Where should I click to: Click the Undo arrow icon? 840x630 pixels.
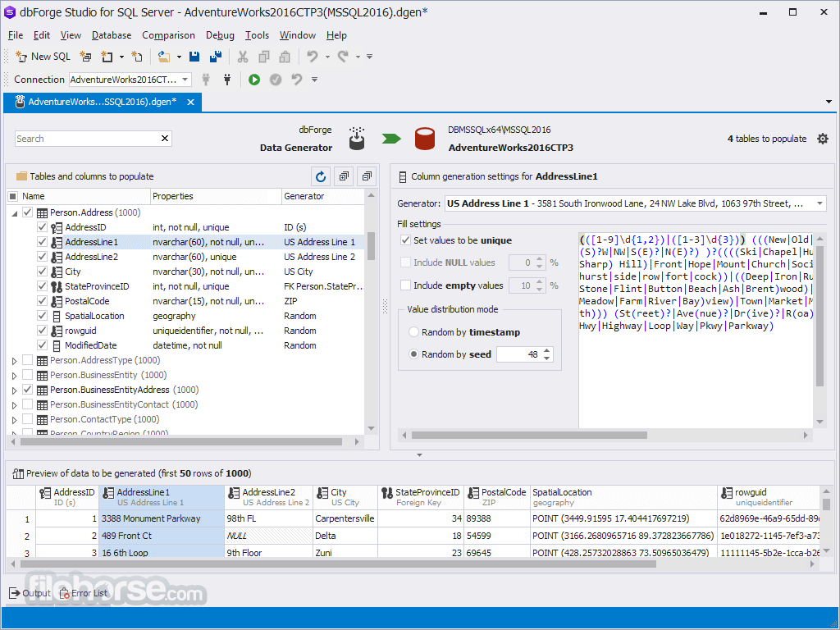click(313, 57)
